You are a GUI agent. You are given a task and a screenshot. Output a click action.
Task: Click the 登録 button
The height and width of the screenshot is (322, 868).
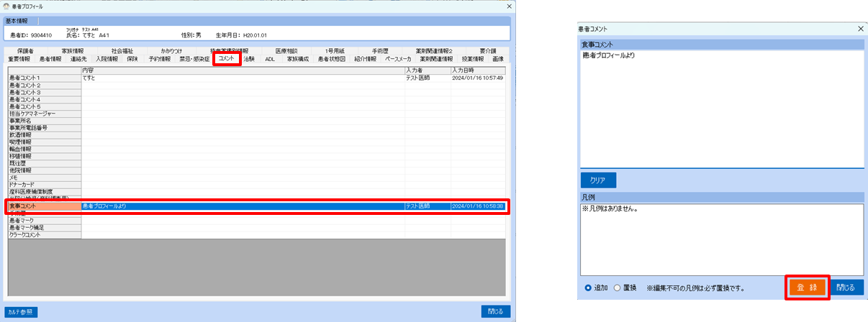coord(807,287)
